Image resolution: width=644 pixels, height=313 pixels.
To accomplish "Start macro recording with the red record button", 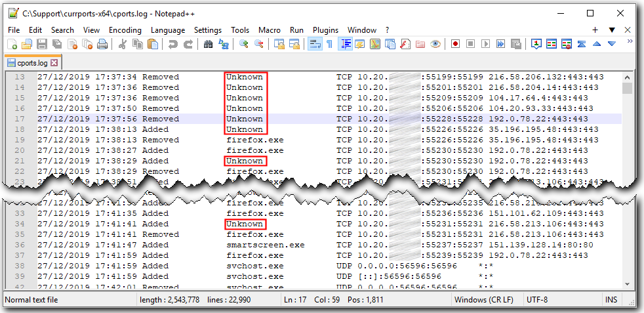I will 454,45.
